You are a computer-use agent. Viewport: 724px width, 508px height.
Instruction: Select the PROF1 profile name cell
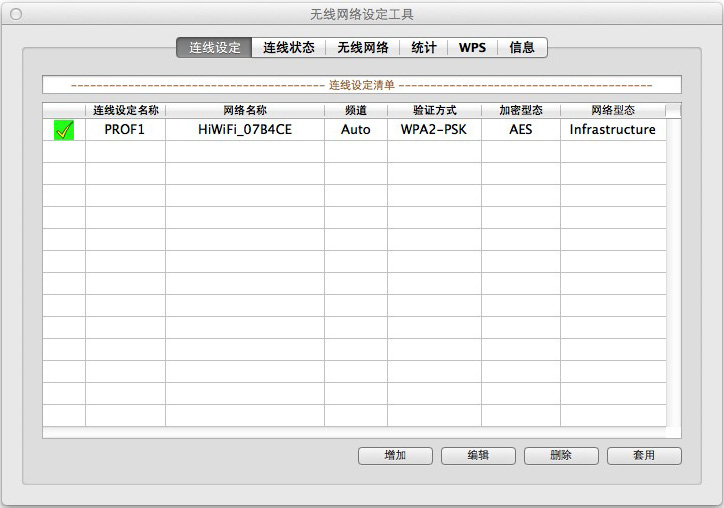[125, 130]
